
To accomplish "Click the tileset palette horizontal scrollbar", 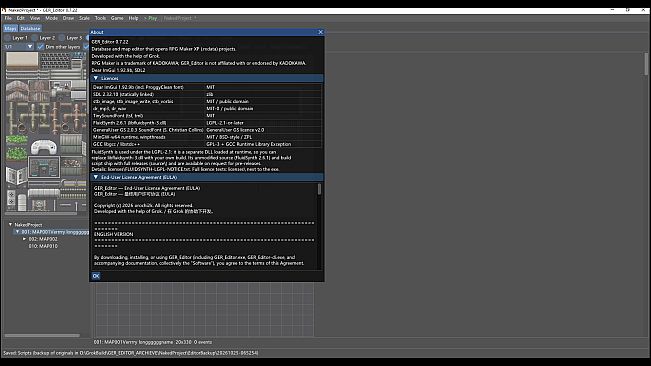I will [x=42, y=214].
